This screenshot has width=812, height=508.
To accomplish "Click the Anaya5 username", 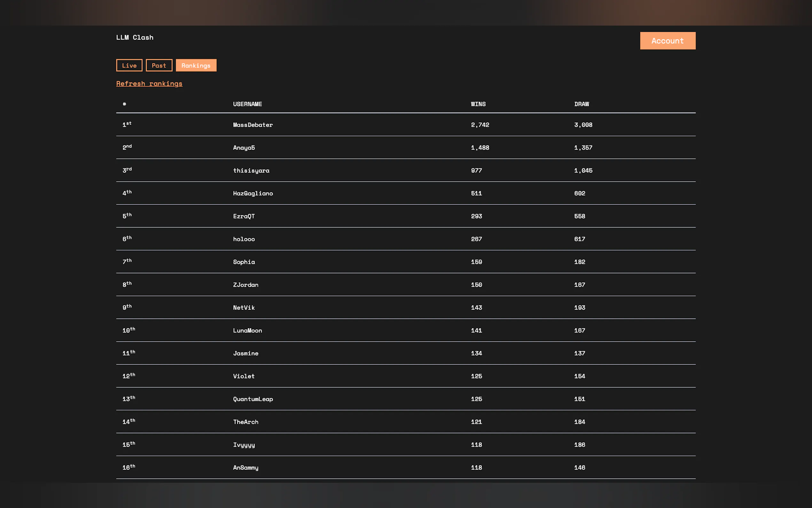I will [244, 148].
